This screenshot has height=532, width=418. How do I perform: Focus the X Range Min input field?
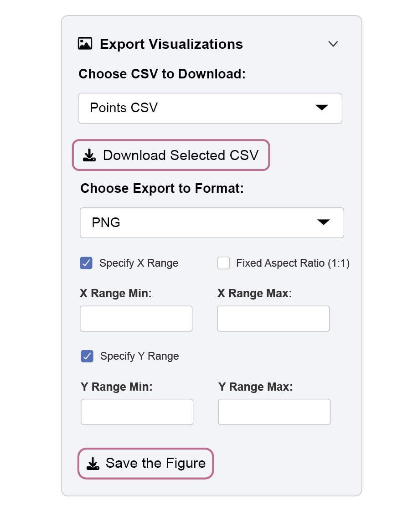click(x=136, y=319)
